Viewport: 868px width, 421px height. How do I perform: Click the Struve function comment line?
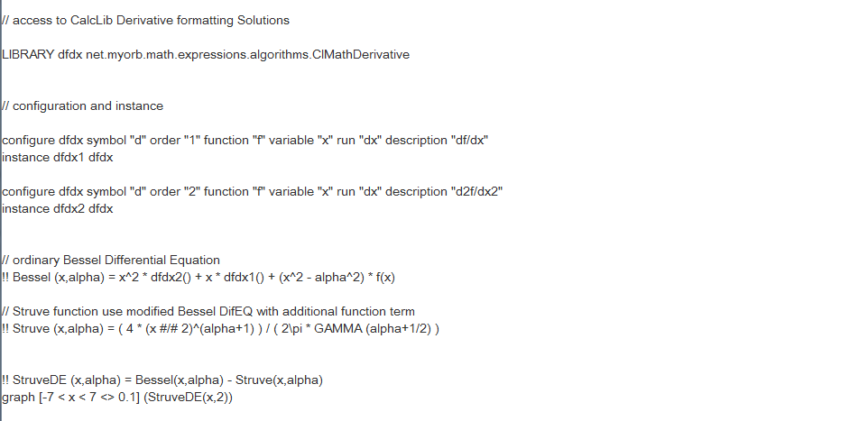208,311
